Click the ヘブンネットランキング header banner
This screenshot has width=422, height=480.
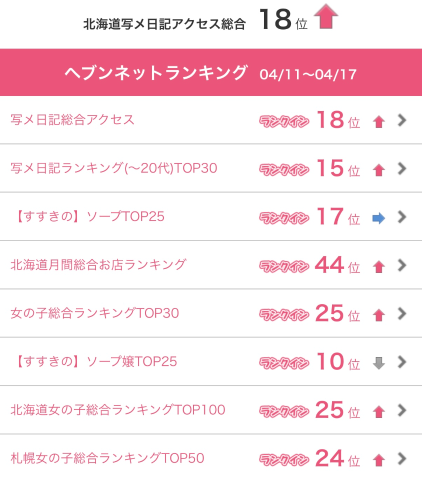(211, 72)
